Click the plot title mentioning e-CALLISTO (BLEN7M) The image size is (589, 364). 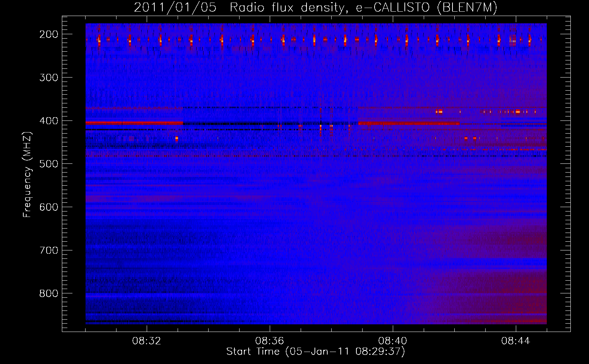315,8
